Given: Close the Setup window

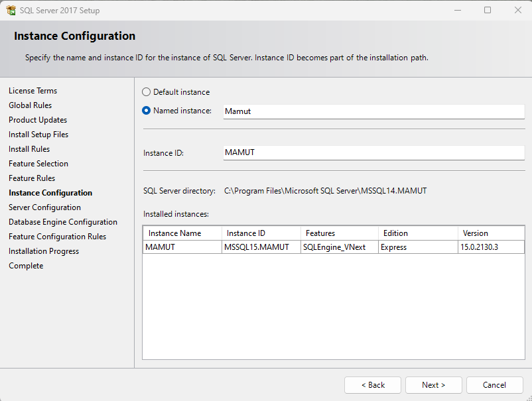Looking at the screenshot, I should pyautogui.click(x=518, y=10).
